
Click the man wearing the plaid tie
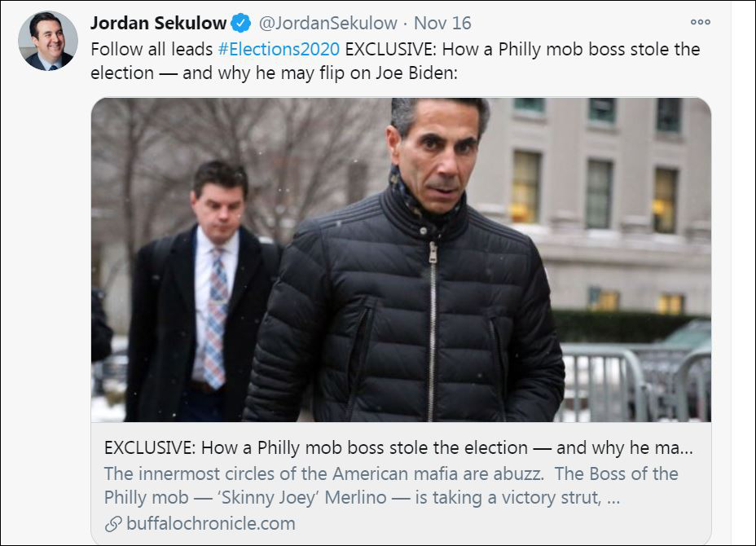(204, 302)
